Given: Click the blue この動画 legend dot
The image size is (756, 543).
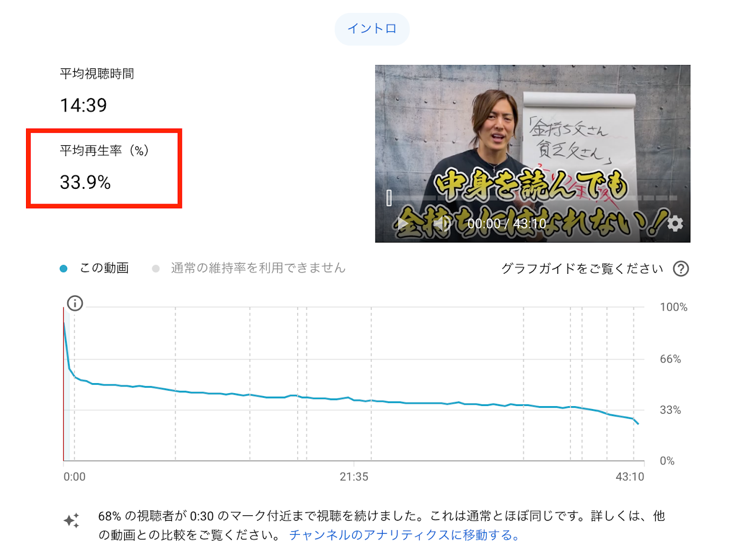Looking at the screenshot, I should (x=64, y=269).
